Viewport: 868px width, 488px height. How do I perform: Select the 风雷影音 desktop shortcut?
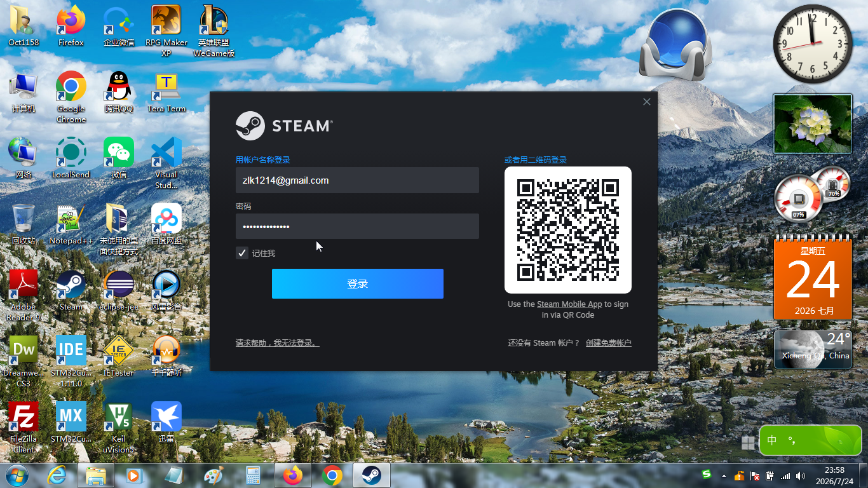(166, 291)
